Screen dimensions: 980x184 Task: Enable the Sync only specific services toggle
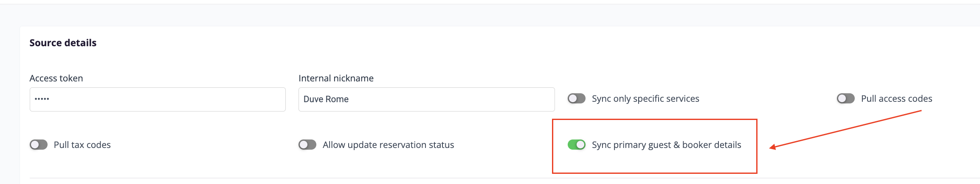(576, 99)
